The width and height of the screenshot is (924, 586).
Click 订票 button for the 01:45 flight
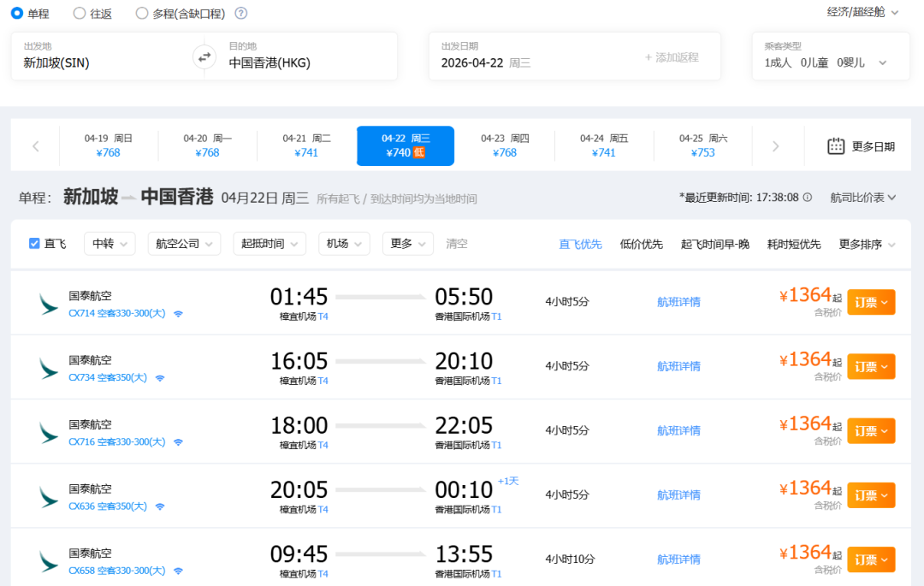click(871, 302)
